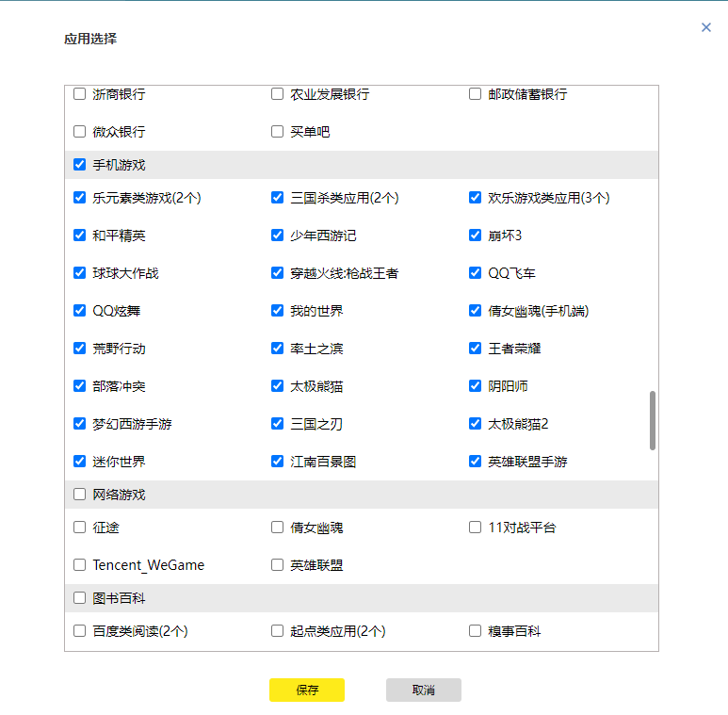Image resolution: width=728 pixels, height=715 pixels.
Task: Untick the 江南百景图 checkbox
Action: (x=277, y=461)
